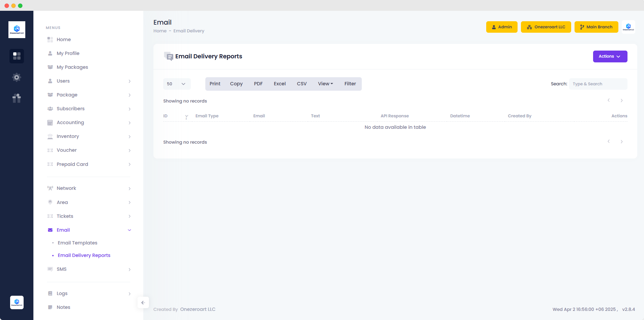Click the Package menu icon
Image resolution: width=644 pixels, height=320 pixels.
pyautogui.click(x=50, y=95)
